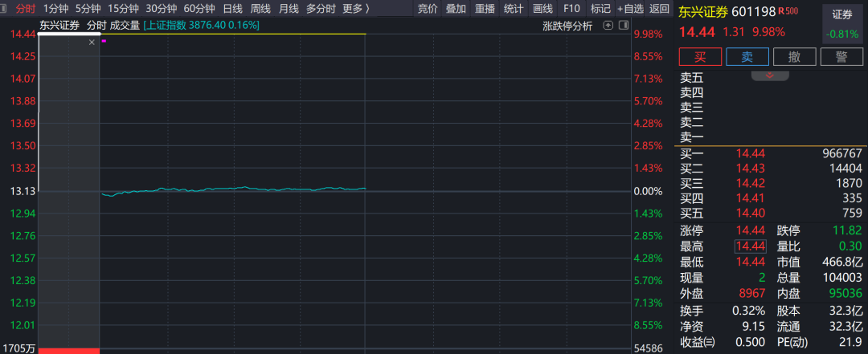Expand the order book with red chevrons
868x354 pixels.
coord(769,75)
